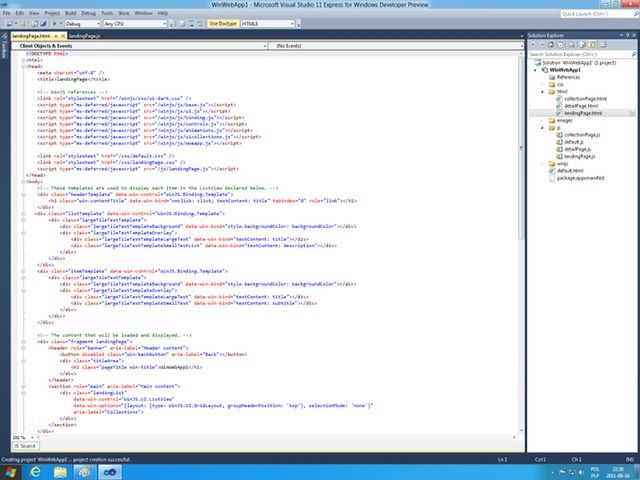Click the taskbar clock
The image size is (640, 480).
coord(618,473)
